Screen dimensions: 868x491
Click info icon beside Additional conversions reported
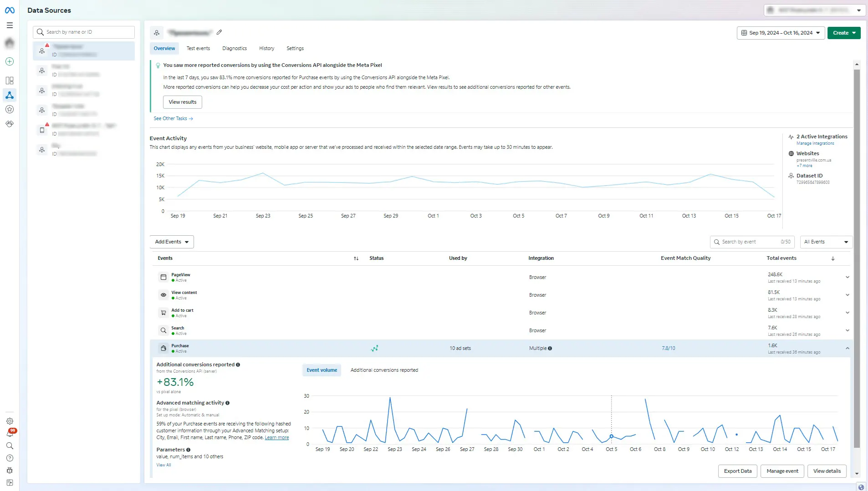[238, 365]
